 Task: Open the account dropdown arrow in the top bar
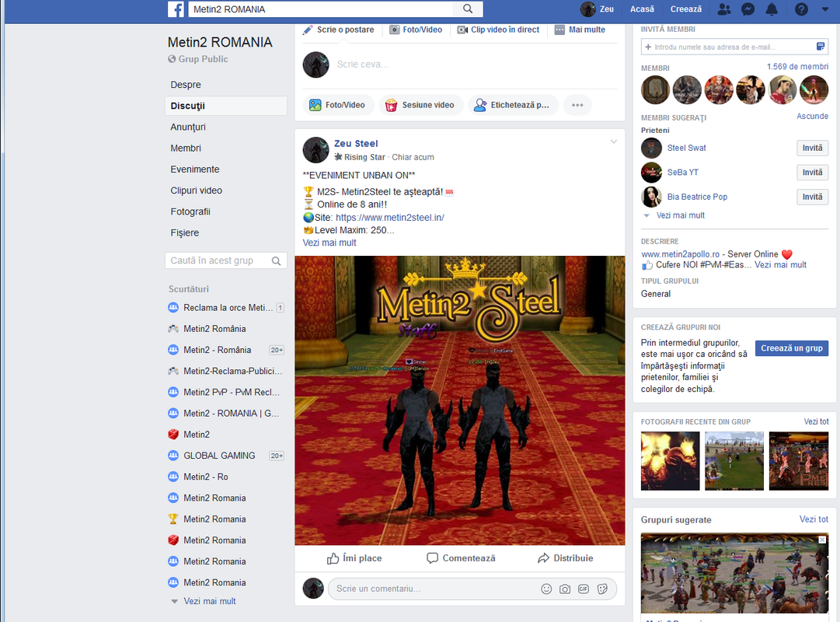(x=825, y=9)
